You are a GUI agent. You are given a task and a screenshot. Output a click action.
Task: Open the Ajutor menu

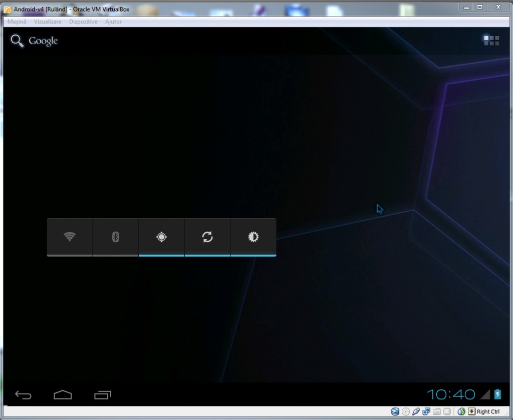[113, 22]
